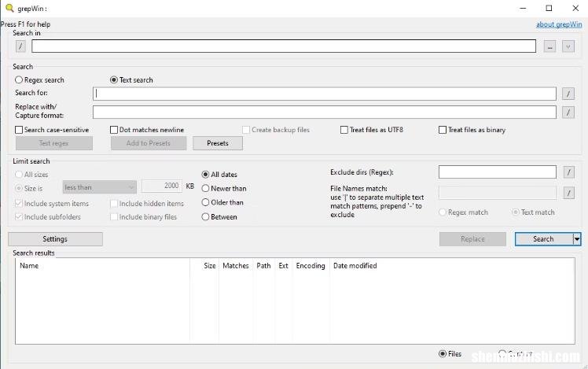Screen dimensions: 588x369
Task: Click the Add to Presets button
Action: pyautogui.click(x=149, y=143)
